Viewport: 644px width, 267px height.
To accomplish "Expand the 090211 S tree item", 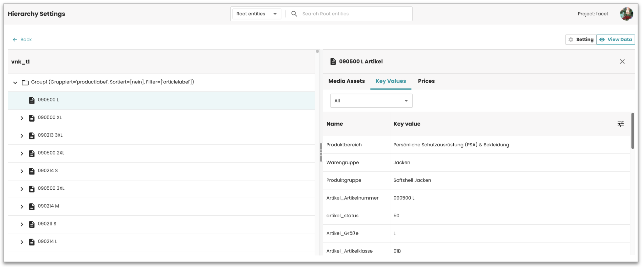I will click(x=22, y=224).
